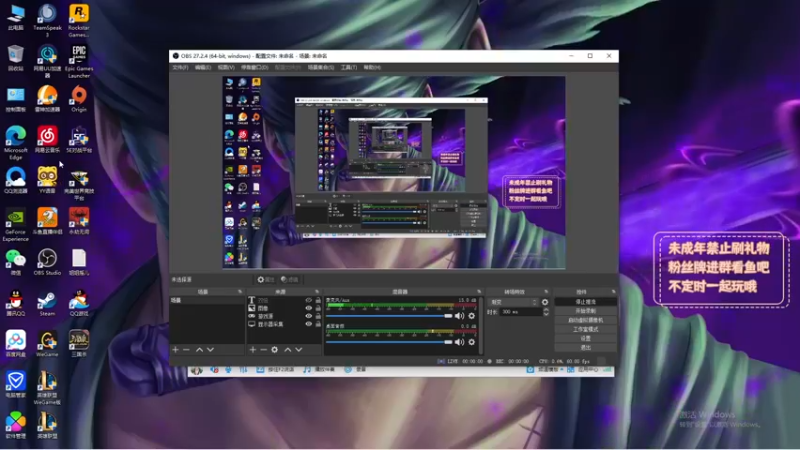Move scene up in Scenes panel
The width and height of the screenshot is (800, 450).
click(x=199, y=349)
